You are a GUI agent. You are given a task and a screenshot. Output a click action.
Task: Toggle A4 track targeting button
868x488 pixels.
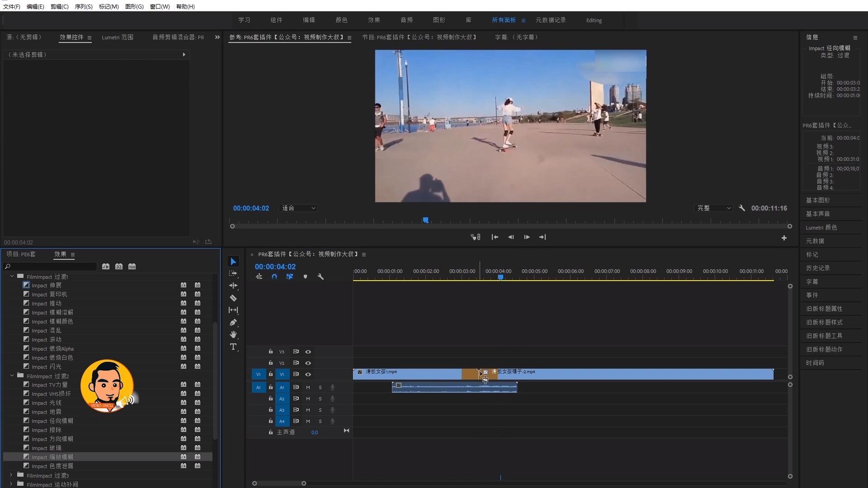click(282, 421)
